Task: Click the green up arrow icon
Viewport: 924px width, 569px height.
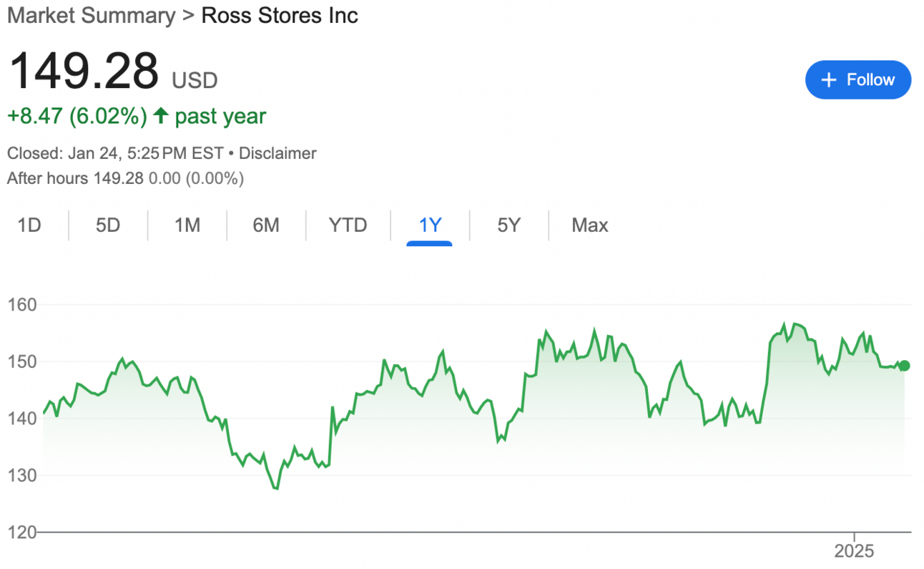Action: 161,116
